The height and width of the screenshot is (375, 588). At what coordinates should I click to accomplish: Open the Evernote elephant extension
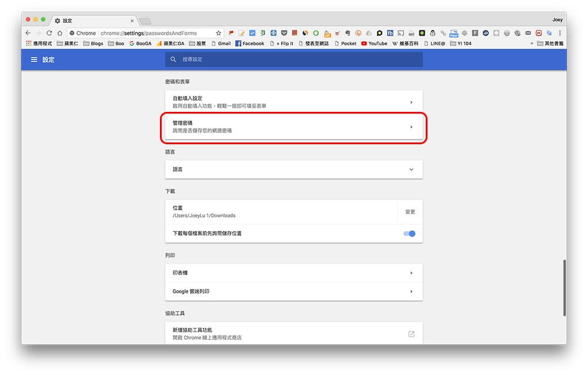click(x=348, y=33)
